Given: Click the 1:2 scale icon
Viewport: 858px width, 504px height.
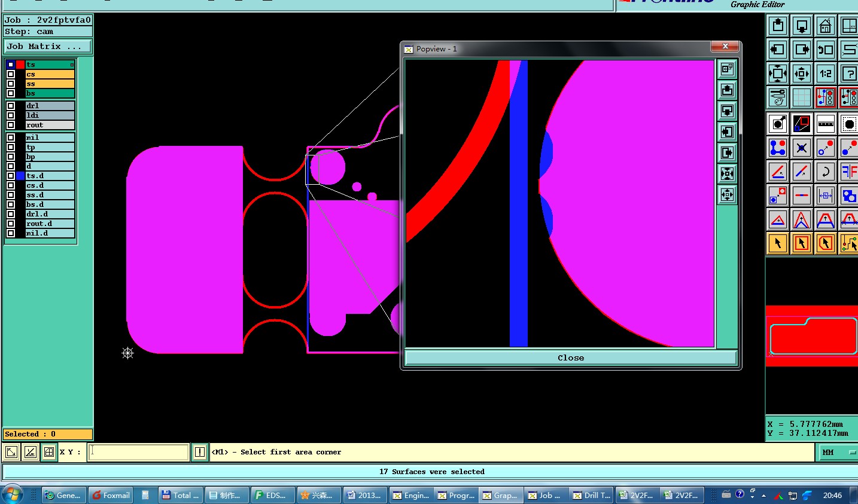Looking at the screenshot, I should (826, 74).
